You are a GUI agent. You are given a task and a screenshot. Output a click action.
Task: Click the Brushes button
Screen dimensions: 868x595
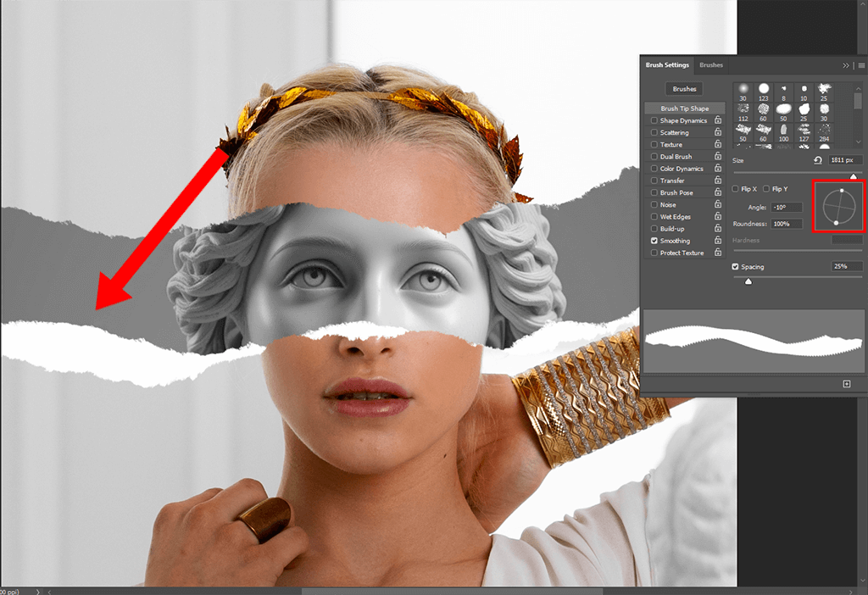(x=684, y=88)
